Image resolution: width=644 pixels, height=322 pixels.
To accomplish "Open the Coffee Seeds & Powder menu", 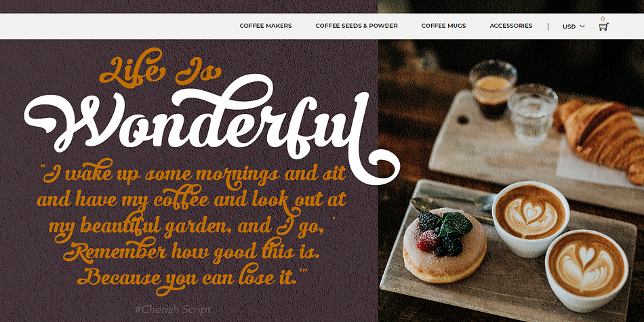I will (x=357, y=26).
